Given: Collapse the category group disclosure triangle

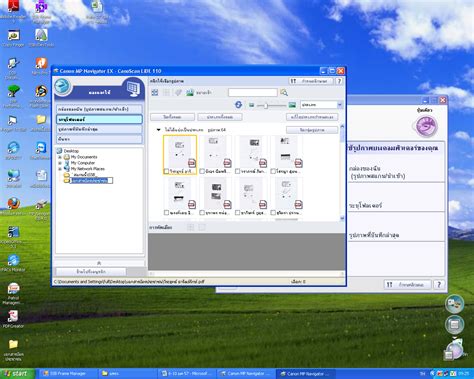Looking at the screenshot, I should [x=159, y=130].
